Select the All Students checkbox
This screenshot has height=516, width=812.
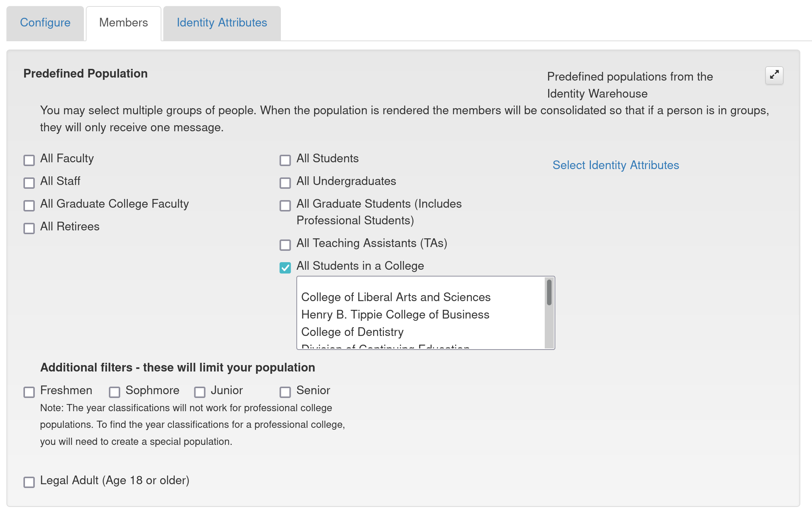pyautogui.click(x=285, y=160)
